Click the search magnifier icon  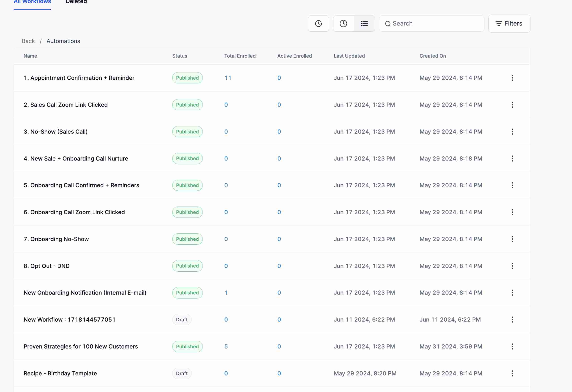point(388,24)
